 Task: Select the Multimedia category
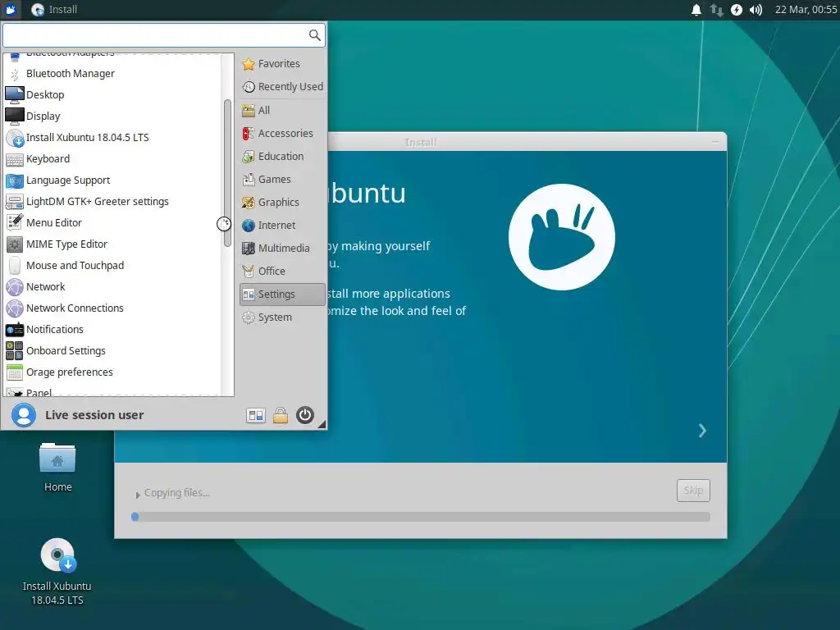click(x=282, y=249)
